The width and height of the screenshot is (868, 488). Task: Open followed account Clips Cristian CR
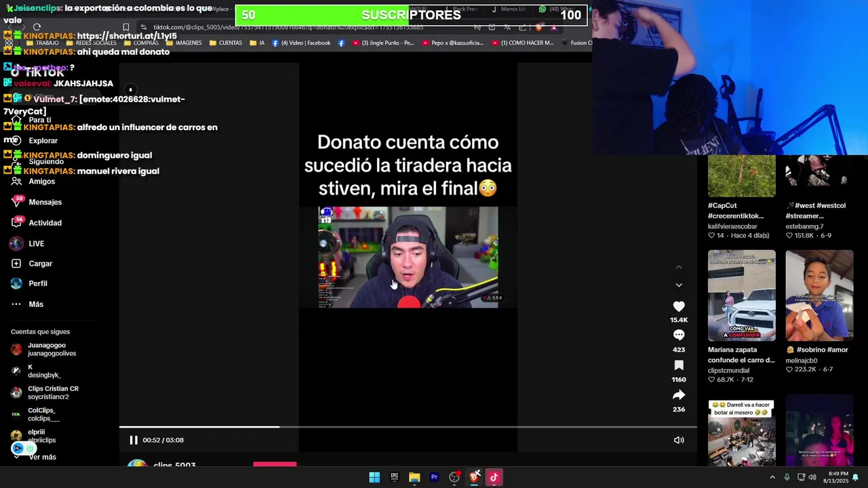click(x=46, y=392)
